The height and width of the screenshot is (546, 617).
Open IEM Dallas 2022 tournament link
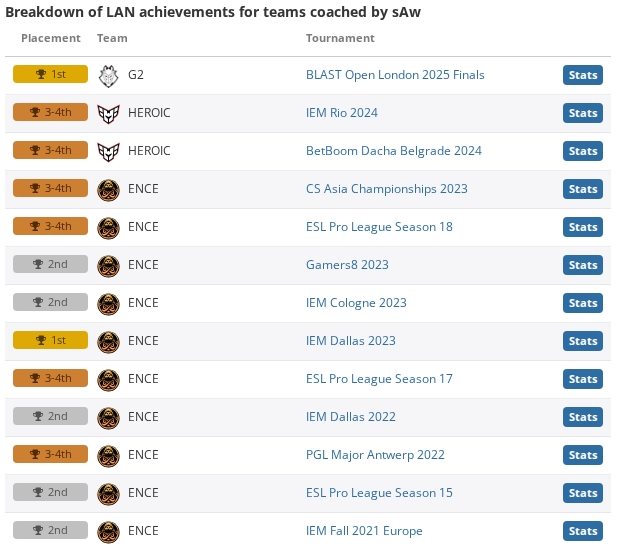click(x=351, y=417)
